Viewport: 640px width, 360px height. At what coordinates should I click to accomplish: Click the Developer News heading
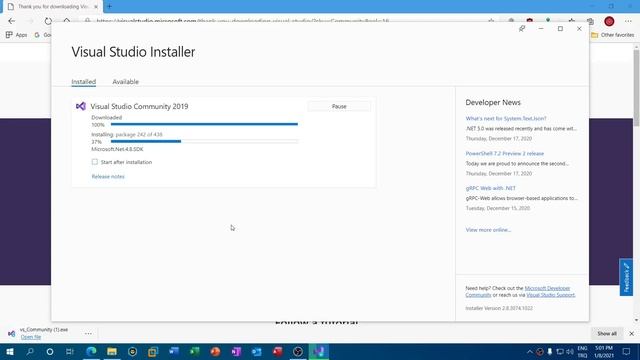coord(493,102)
